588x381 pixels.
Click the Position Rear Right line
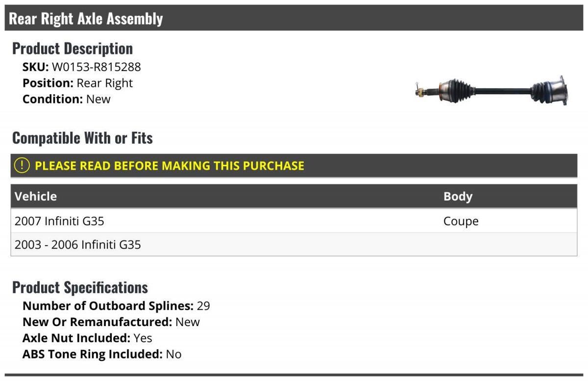(77, 83)
